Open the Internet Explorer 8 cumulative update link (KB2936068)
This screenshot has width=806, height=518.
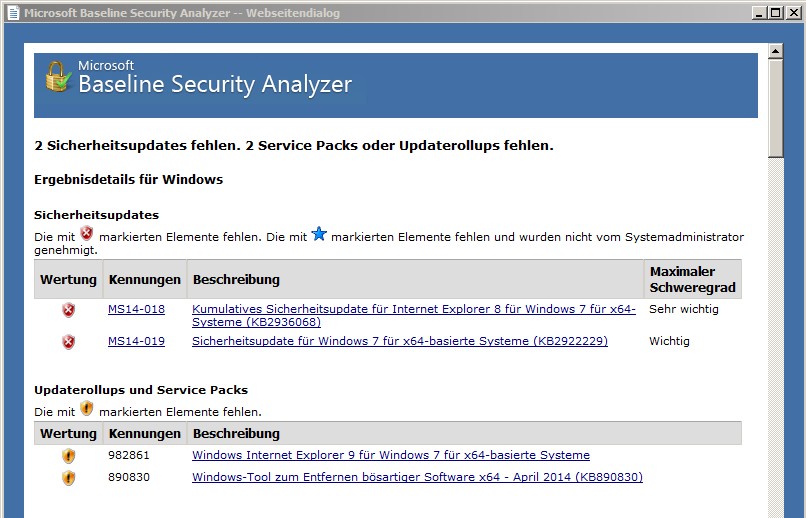413,316
